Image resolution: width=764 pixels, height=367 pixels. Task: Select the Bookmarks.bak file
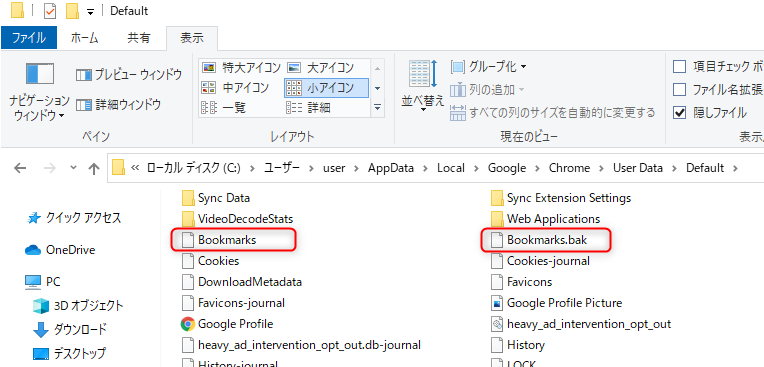(x=539, y=240)
